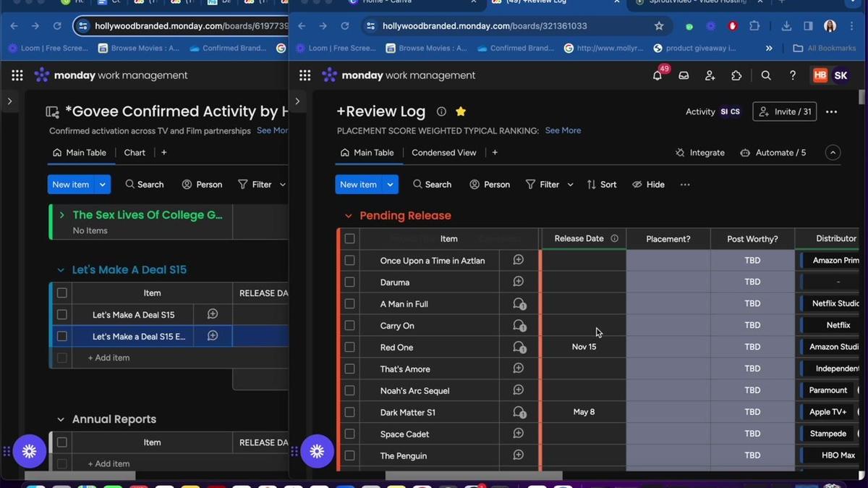Open Filter dropdown arrow in Review Log window

pyautogui.click(x=570, y=185)
